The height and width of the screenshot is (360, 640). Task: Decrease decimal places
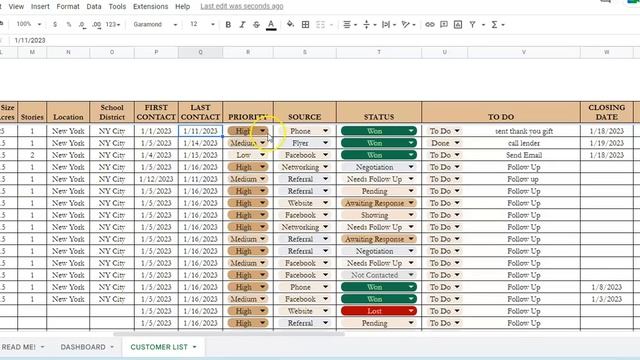pos(82,24)
